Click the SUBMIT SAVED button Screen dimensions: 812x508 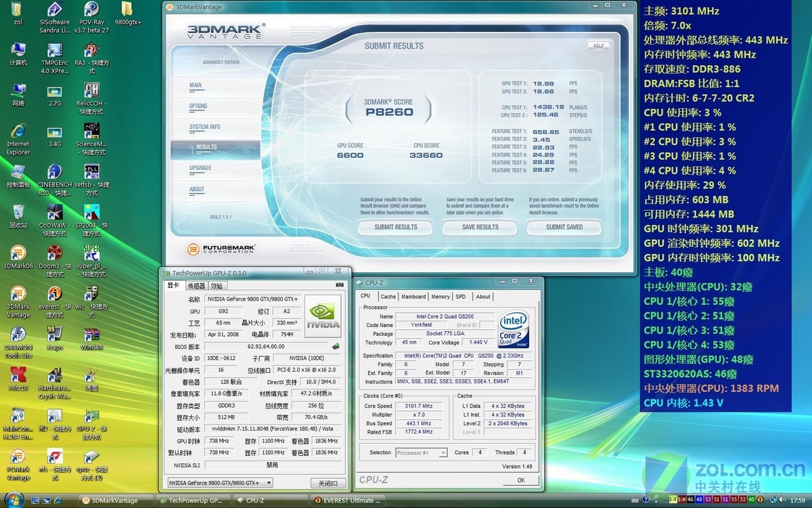[x=564, y=227]
